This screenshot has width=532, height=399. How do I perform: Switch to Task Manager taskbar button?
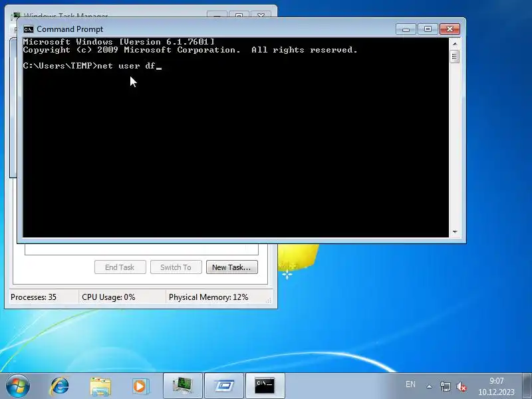tap(183, 386)
